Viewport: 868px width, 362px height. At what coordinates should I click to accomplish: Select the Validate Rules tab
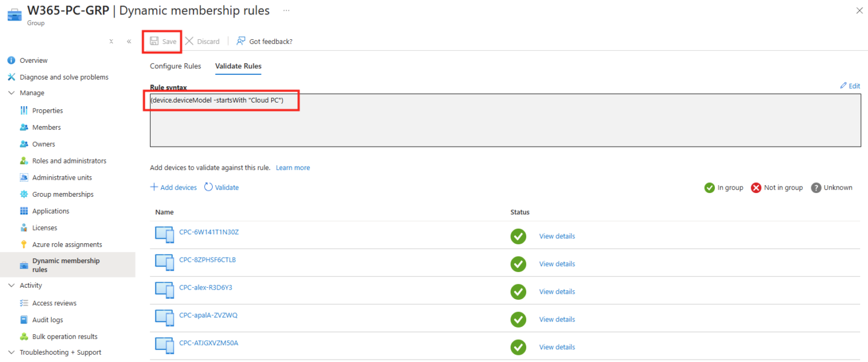pos(238,66)
